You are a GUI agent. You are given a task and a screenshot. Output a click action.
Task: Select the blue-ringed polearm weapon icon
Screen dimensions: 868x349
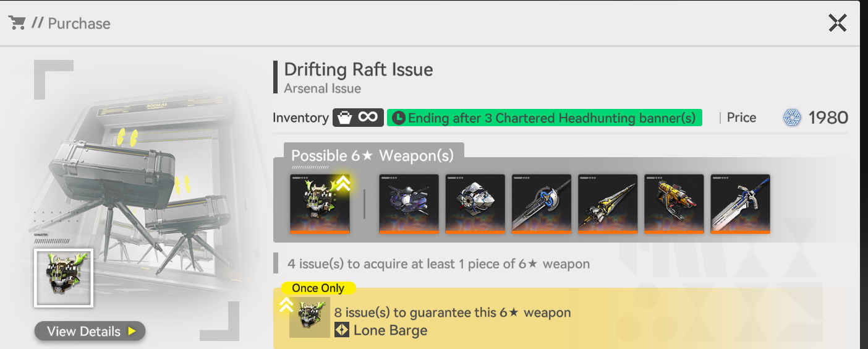coord(541,204)
